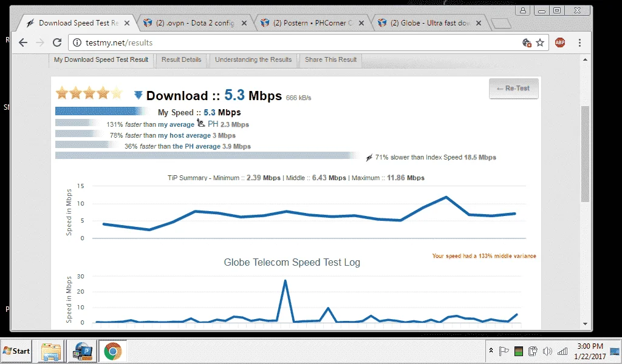This screenshot has height=364, width=622.
Task: View site information icon in address bar
Action: (77, 43)
